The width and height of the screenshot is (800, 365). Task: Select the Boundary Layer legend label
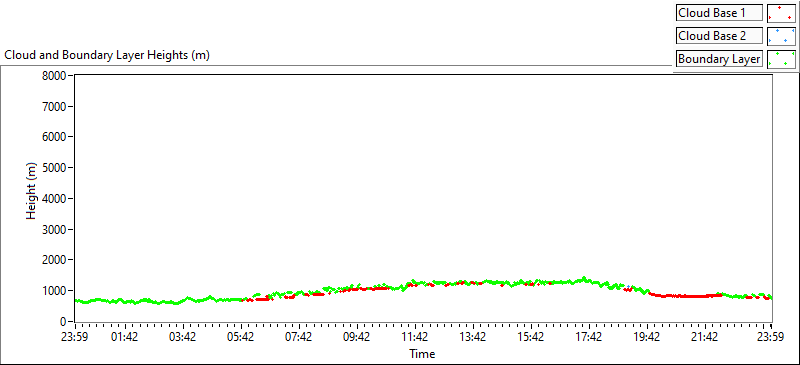[x=719, y=59]
